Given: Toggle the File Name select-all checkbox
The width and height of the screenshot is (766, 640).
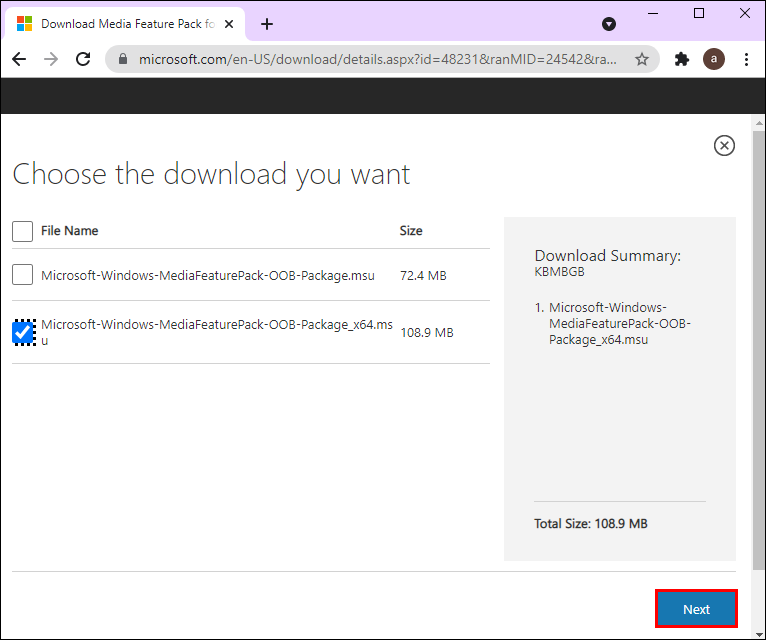Looking at the screenshot, I should click(x=22, y=231).
